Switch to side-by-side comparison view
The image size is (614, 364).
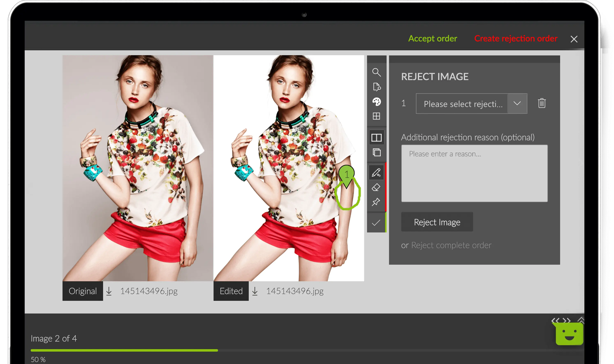(x=376, y=137)
